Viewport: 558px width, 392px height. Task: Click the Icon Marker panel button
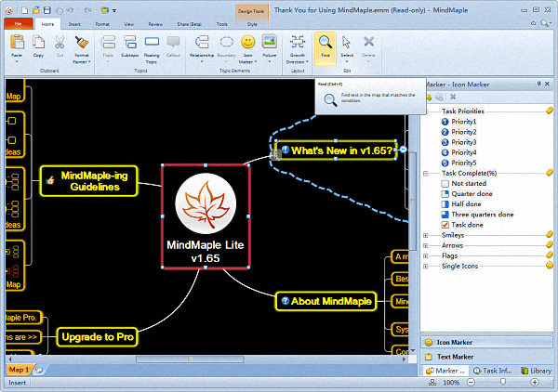click(486, 342)
